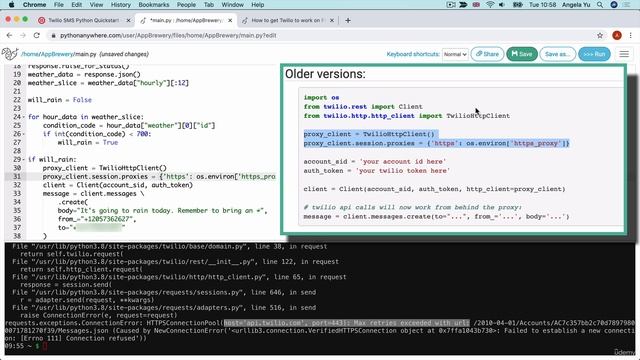Image resolution: width=640 pixels, height=360 pixels.
Task: Click the screen recording menu bar icon
Action: pyautogui.click(x=450, y=4)
